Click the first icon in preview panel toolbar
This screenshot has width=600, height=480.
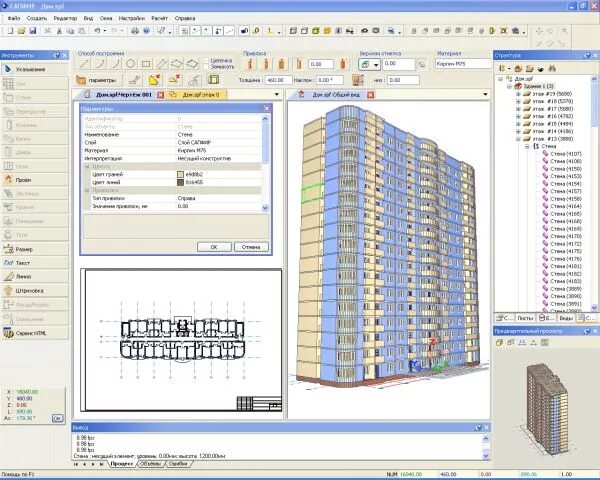click(x=499, y=343)
